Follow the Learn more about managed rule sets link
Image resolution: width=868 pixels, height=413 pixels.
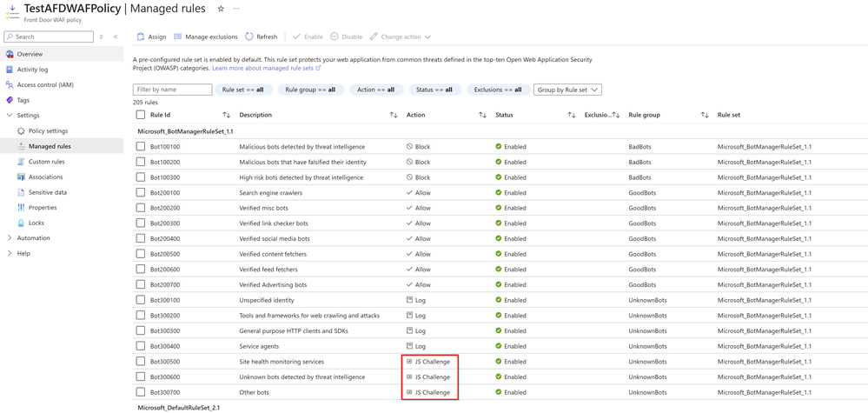263,68
